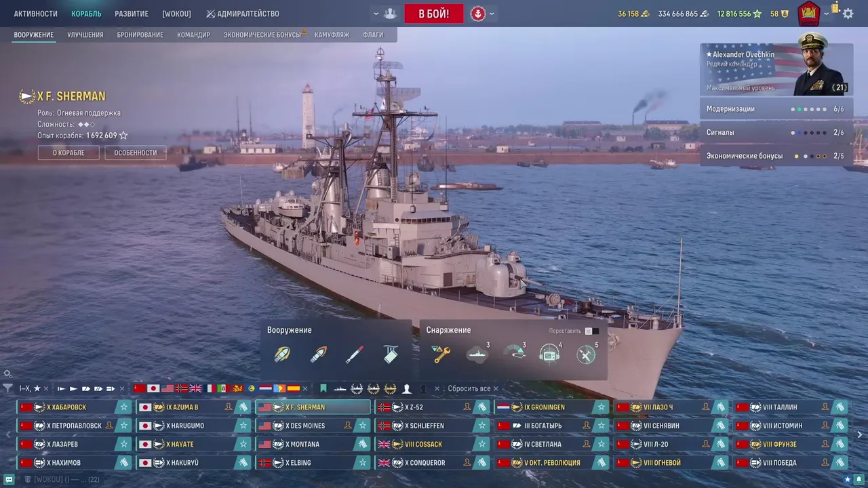Open the carousel filter funnel icon
Image resolution: width=868 pixels, height=488 pixels.
coord(7,388)
